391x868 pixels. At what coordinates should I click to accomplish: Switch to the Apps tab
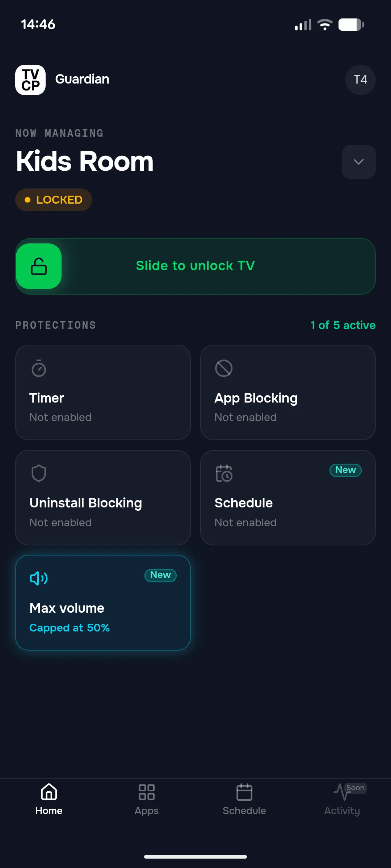[x=147, y=799]
